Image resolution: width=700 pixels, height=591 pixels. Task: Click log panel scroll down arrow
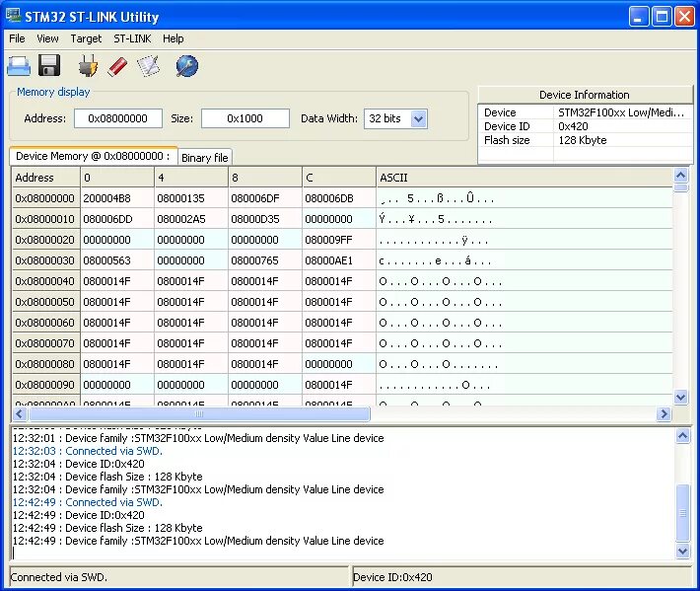[x=683, y=552]
